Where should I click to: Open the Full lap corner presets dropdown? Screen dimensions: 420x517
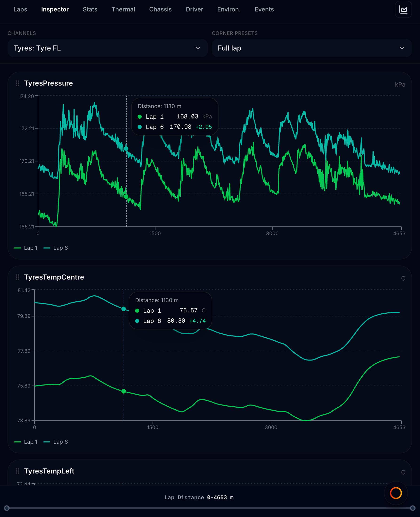pos(312,48)
